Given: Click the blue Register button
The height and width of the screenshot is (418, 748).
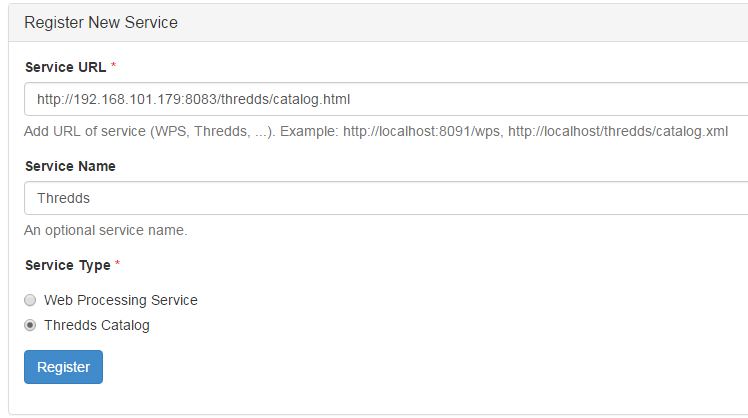Looking at the screenshot, I should [x=63, y=367].
